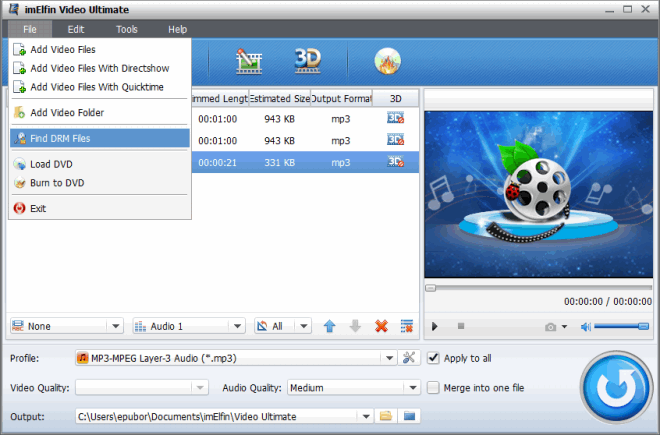
Task: Expand snapshot options arrow
Action: tap(564, 327)
